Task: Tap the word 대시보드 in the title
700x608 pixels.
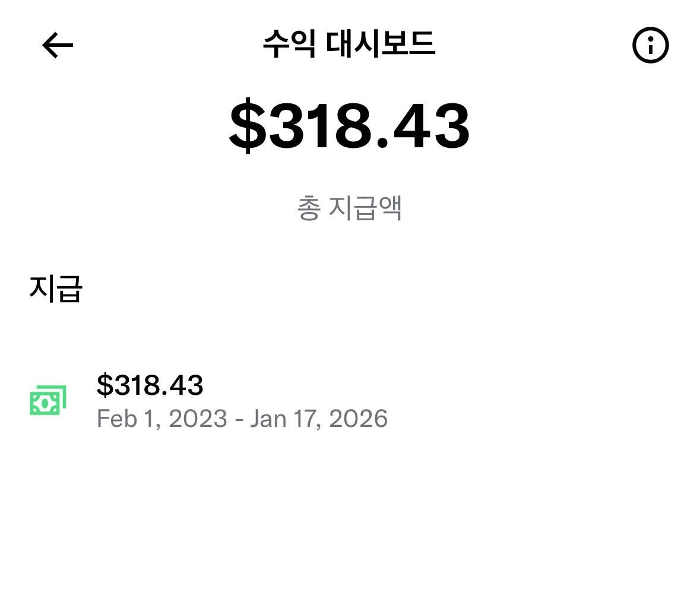Action: pyautogui.click(x=381, y=44)
